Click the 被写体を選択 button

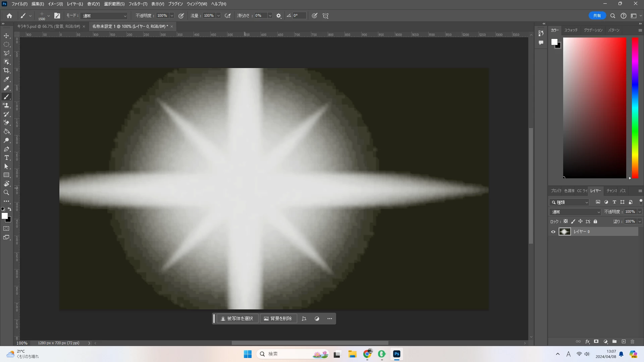237,319
